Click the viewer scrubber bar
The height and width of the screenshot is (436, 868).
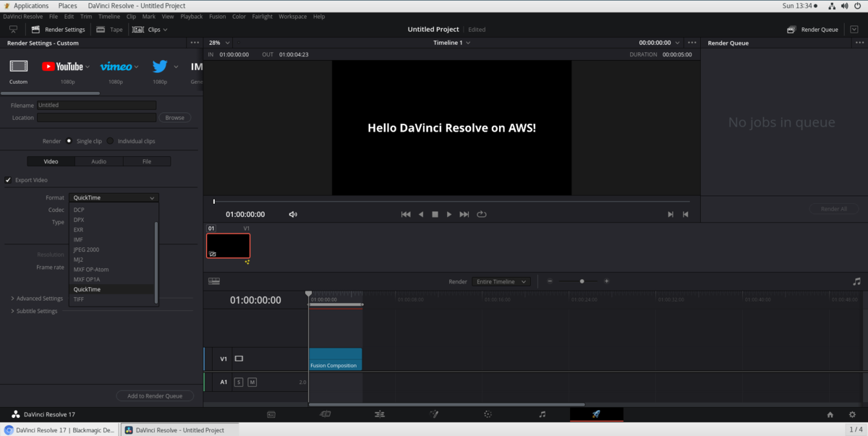(451, 202)
